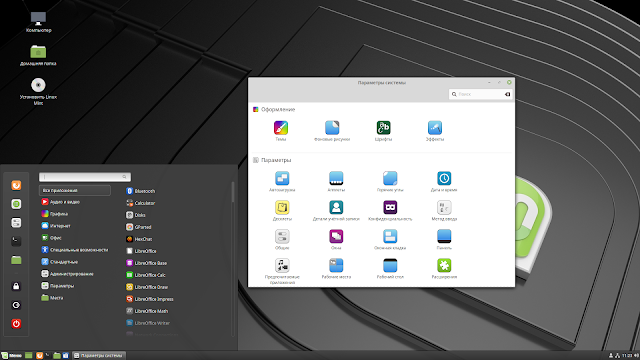This screenshot has height=360, width=640.
Task: Select the 'Специальные возможности' category
Action: click(75, 250)
